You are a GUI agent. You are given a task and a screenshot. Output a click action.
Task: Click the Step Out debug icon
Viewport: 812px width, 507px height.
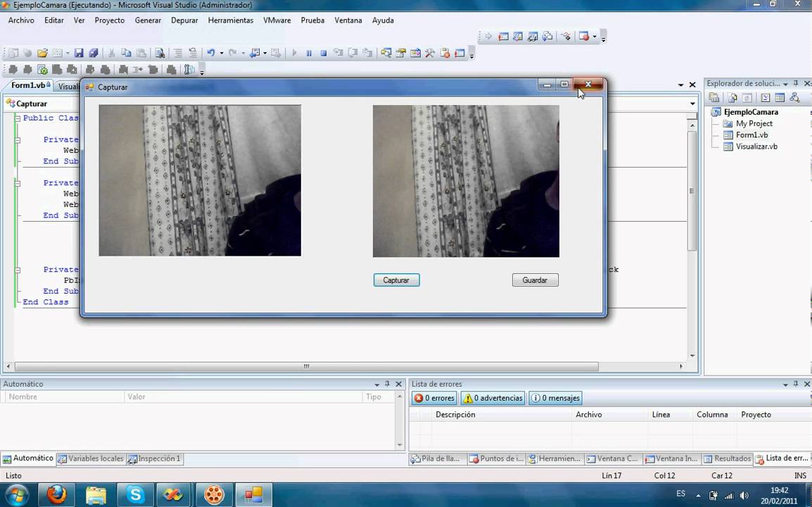(367, 53)
